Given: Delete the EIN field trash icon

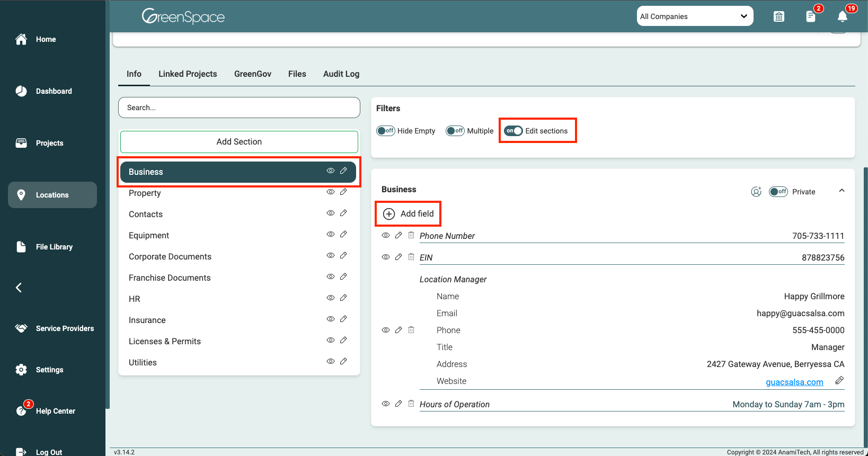Looking at the screenshot, I should pos(411,257).
